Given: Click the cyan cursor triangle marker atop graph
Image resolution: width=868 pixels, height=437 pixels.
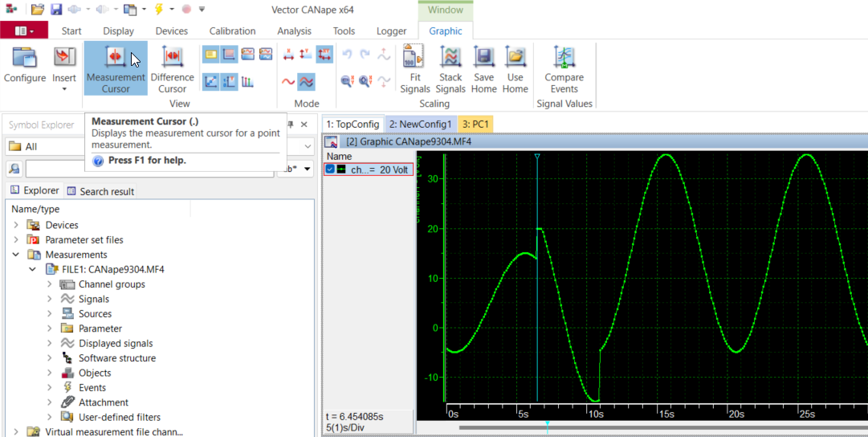Looking at the screenshot, I should pos(537,157).
